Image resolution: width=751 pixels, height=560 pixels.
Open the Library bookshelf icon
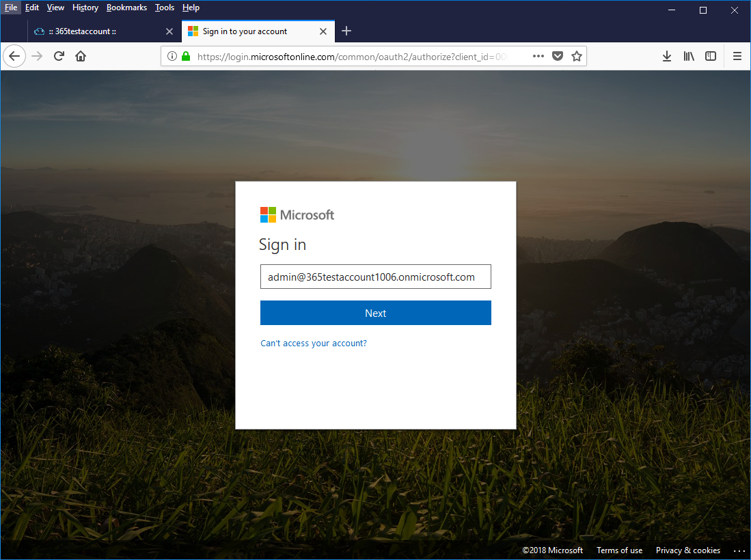(689, 57)
